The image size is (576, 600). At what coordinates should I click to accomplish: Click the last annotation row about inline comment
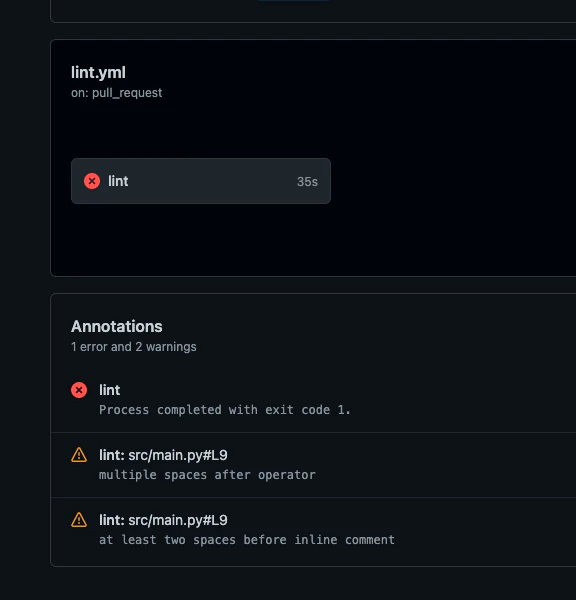(313, 530)
